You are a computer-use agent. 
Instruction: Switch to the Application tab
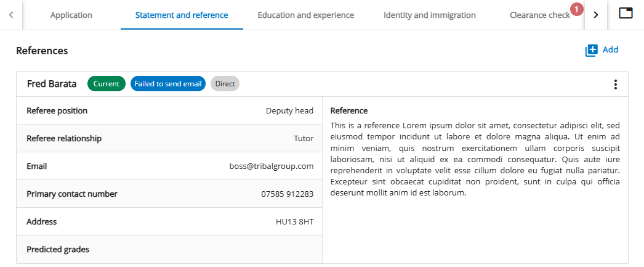[71, 15]
